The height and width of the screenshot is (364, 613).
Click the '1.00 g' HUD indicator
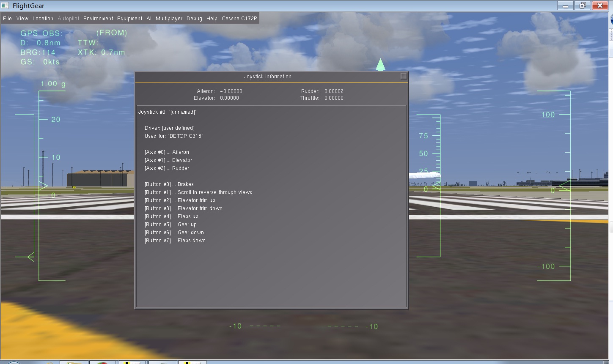53,84
